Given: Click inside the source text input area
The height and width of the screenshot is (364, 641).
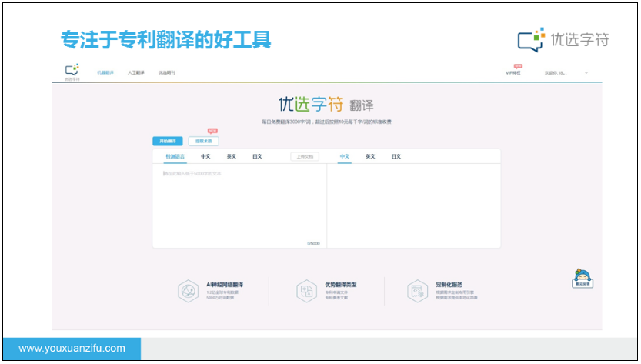Looking at the screenshot, I should coord(239,204).
